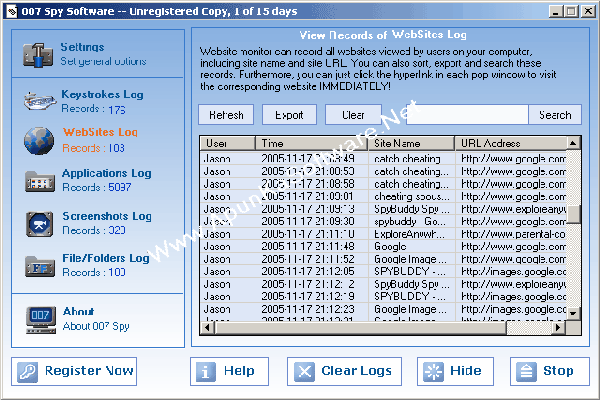Select the row with time 21:11:52
600x400 pixels.
pyautogui.click(x=383, y=259)
